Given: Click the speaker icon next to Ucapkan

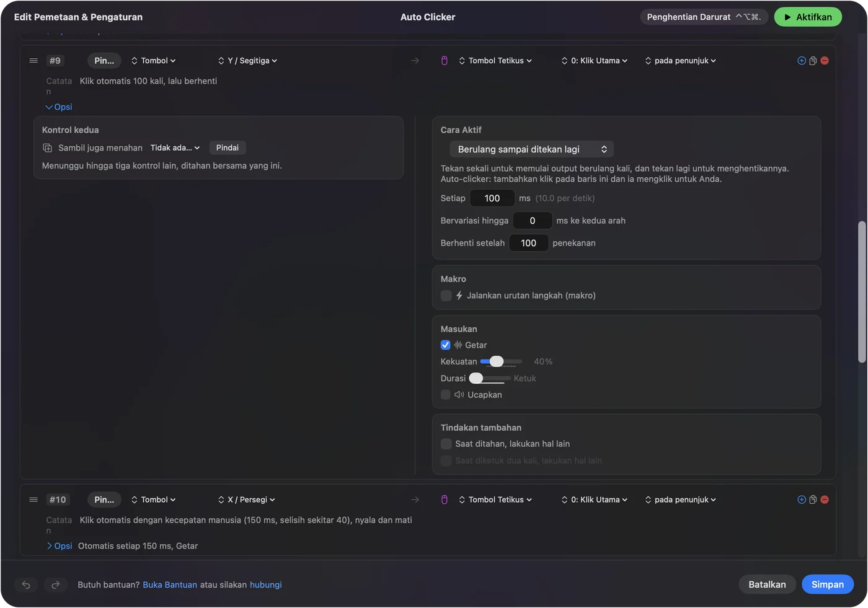Looking at the screenshot, I should point(459,395).
